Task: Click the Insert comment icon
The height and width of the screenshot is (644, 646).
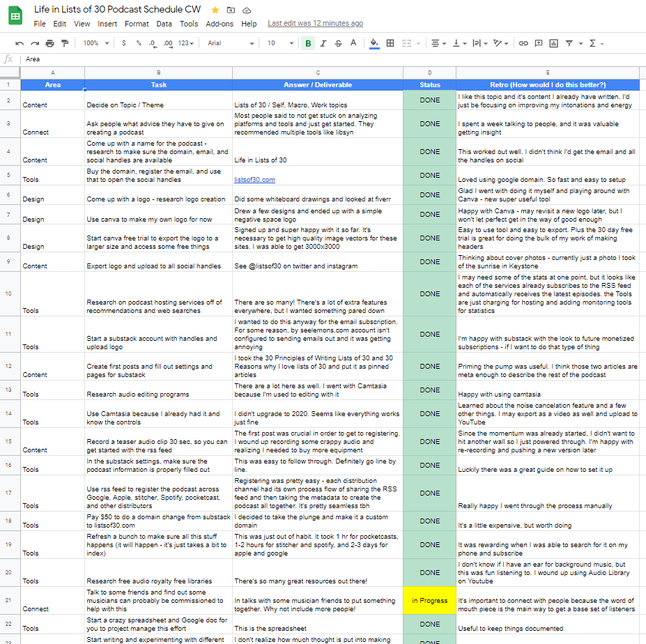Action: click(x=539, y=43)
